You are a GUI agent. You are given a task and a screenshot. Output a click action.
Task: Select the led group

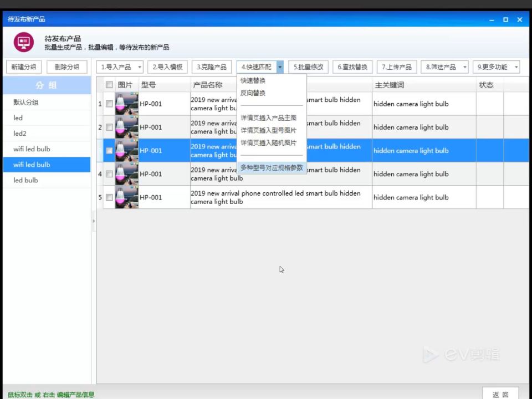coord(47,117)
